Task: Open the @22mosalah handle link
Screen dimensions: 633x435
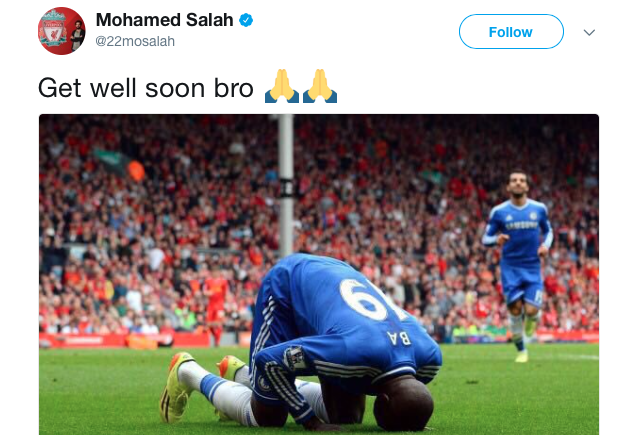Action: 135,41
